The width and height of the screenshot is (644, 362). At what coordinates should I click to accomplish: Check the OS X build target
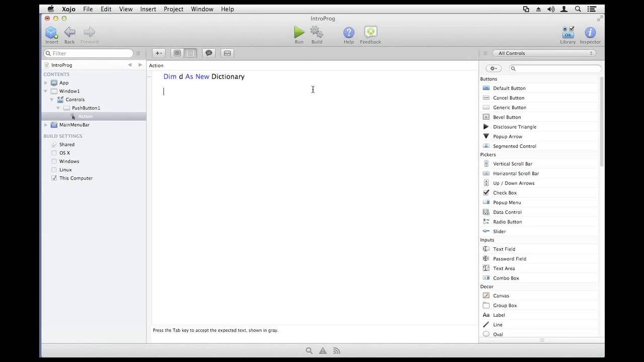54,153
